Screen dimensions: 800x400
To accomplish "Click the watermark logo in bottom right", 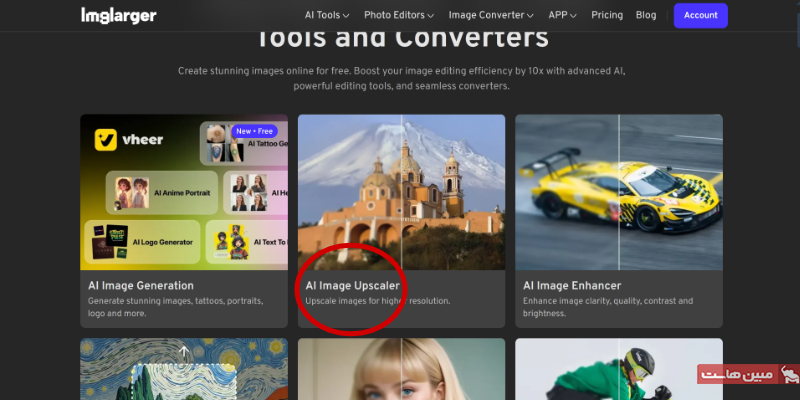I will [748, 375].
